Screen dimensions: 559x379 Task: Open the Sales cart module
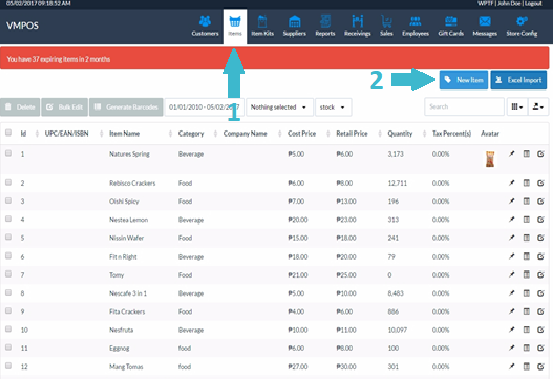pos(386,26)
